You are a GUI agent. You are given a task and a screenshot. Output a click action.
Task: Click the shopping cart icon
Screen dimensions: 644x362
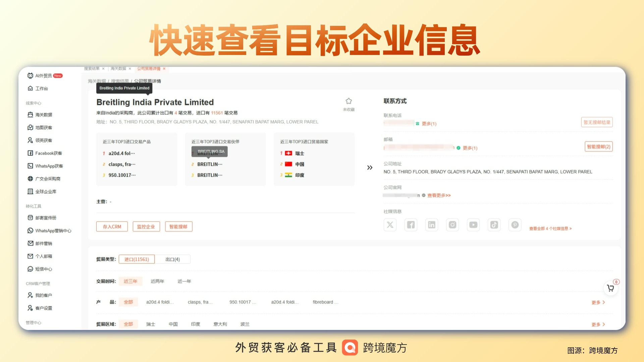coord(611,288)
